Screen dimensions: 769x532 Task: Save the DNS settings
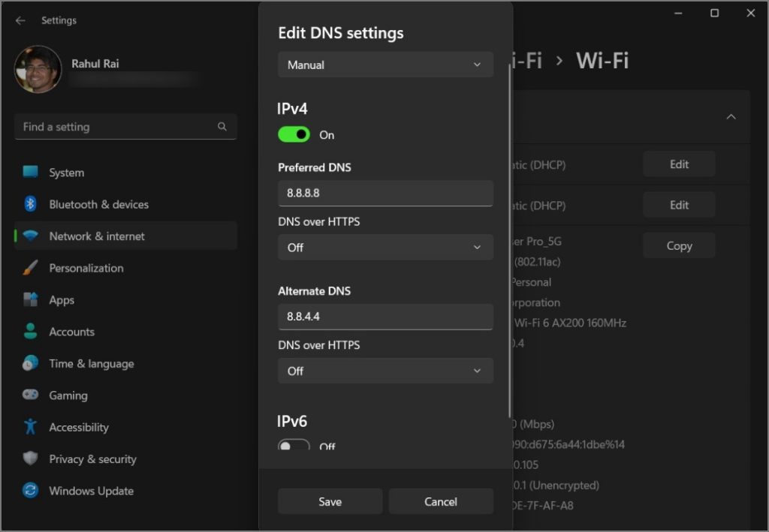(330, 501)
